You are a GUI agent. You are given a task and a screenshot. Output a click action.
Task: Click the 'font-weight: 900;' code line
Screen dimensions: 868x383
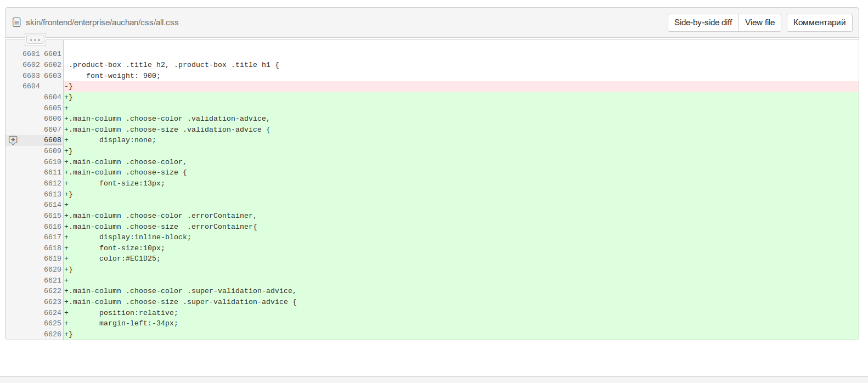tap(461, 76)
